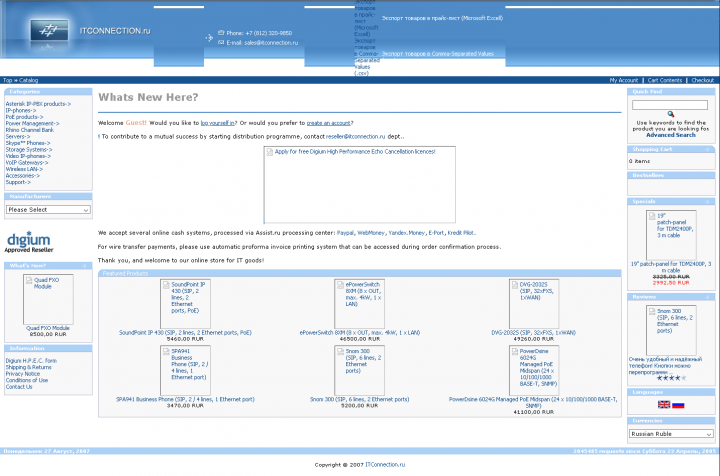Click the Yandex.Money payment link

407,233
